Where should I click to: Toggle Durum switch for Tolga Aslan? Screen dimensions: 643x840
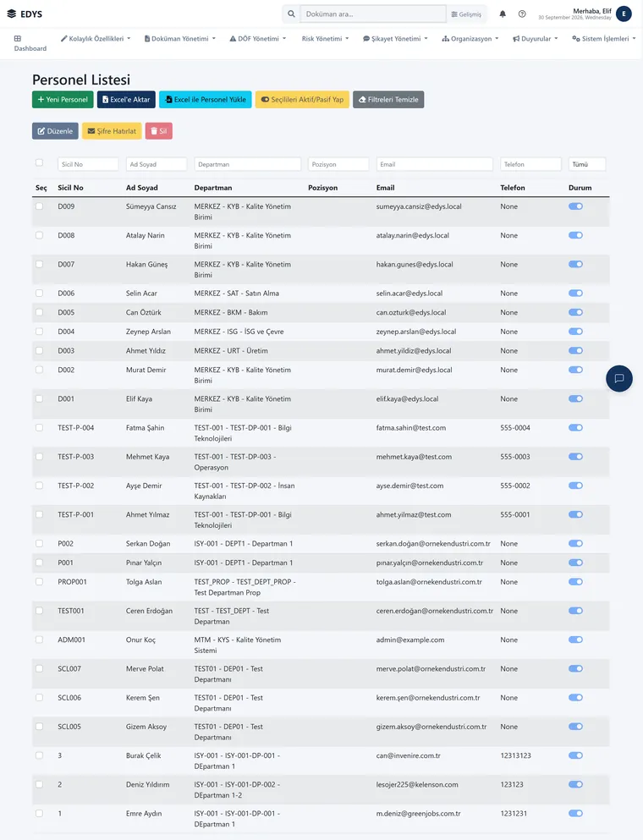(x=575, y=582)
